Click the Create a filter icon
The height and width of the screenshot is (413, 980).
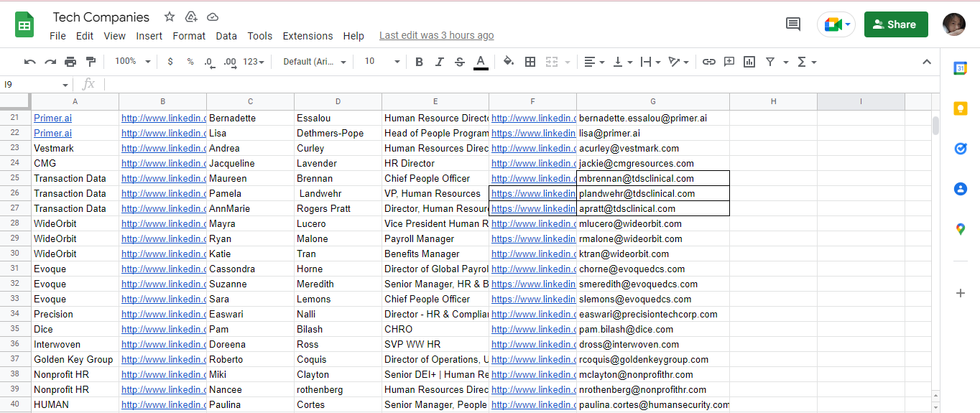coord(770,62)
